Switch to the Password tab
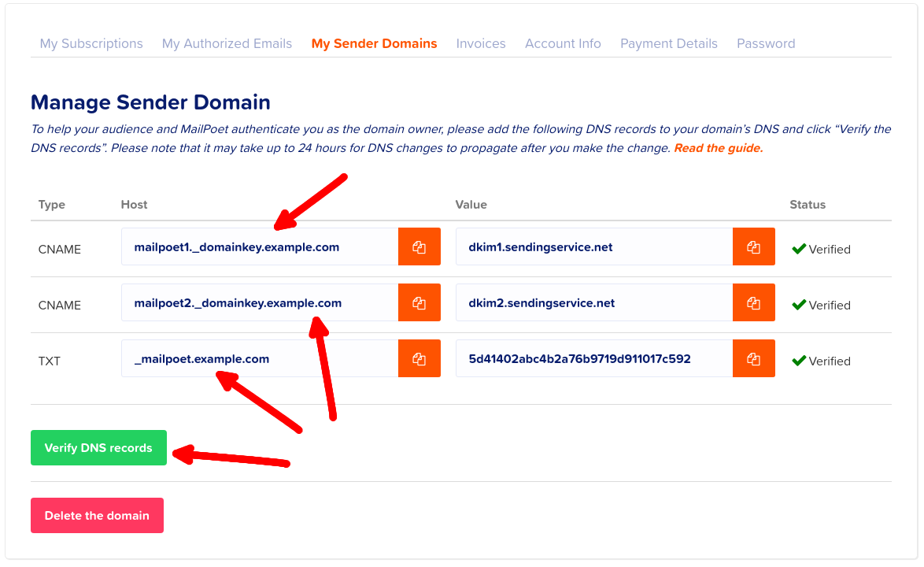The height and width of the screenshot is (567, 924). coord(766,43)
